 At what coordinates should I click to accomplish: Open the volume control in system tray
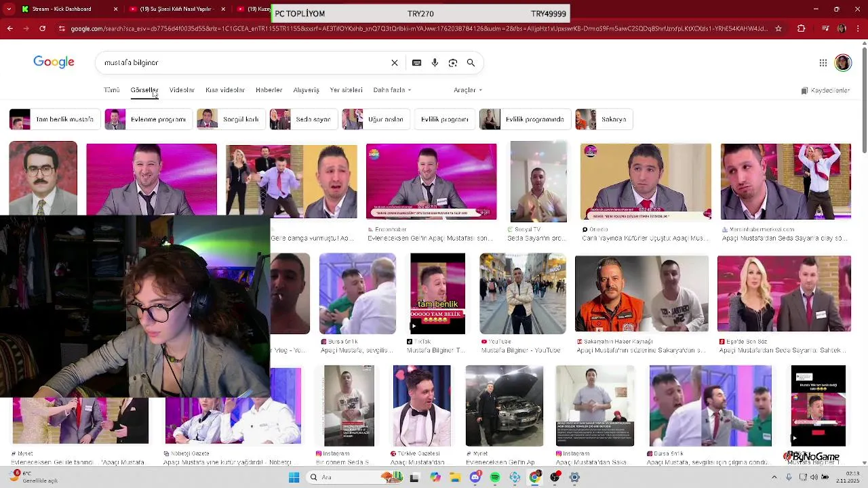point(814,477)
